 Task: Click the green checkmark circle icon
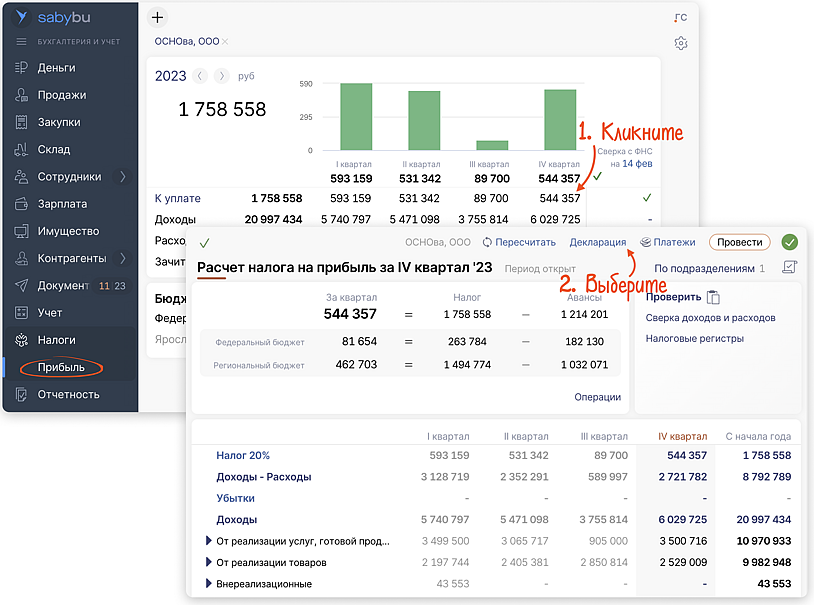tap(790, 242)
